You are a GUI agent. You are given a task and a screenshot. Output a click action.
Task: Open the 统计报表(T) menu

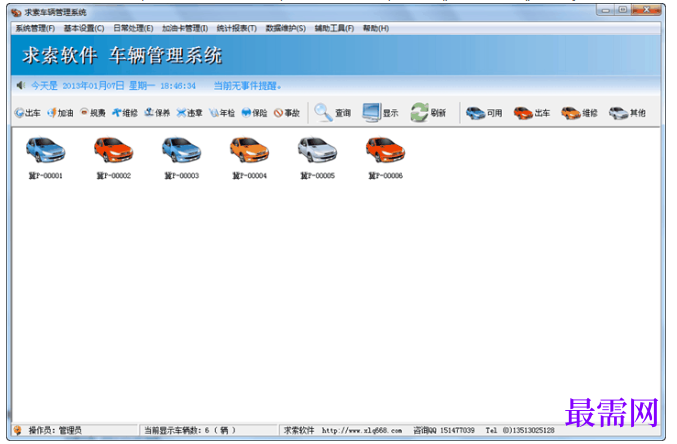237,29
